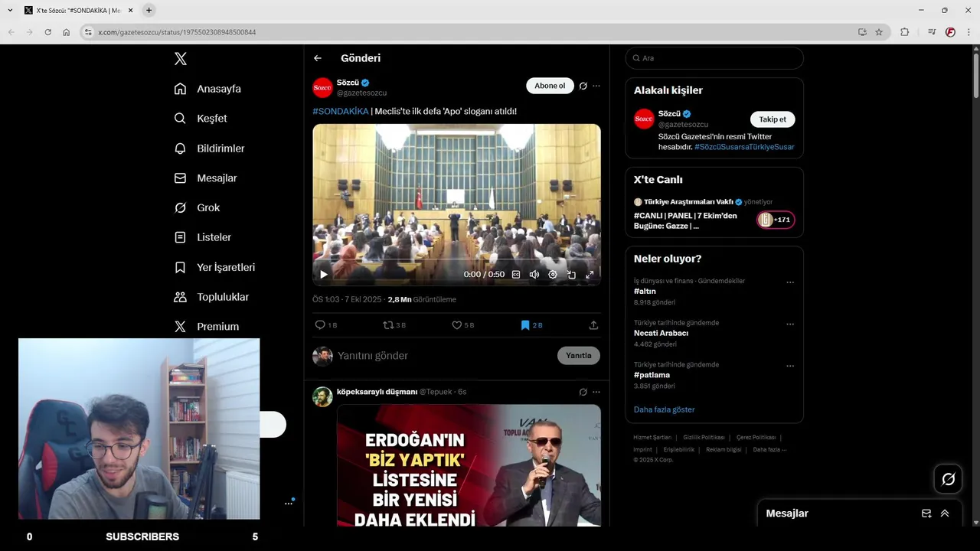
Task: Open Çerez Politikası link
Action: [x=756, y=438]
